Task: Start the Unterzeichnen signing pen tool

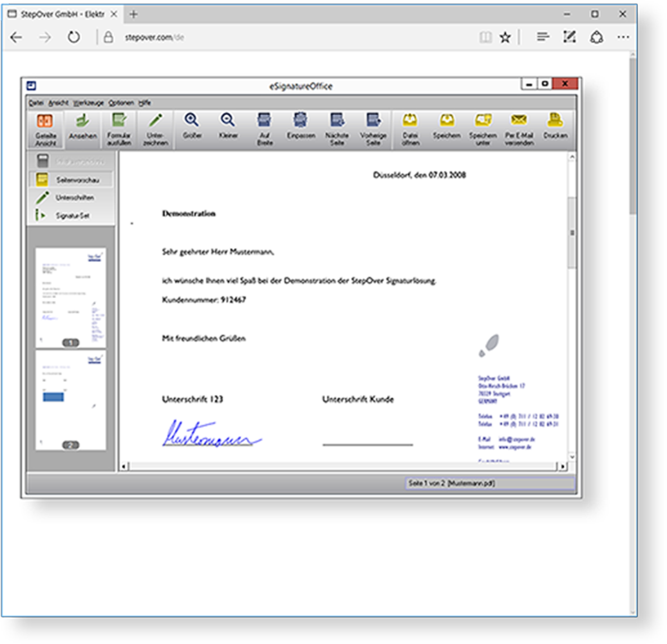Action: (156, 130)
